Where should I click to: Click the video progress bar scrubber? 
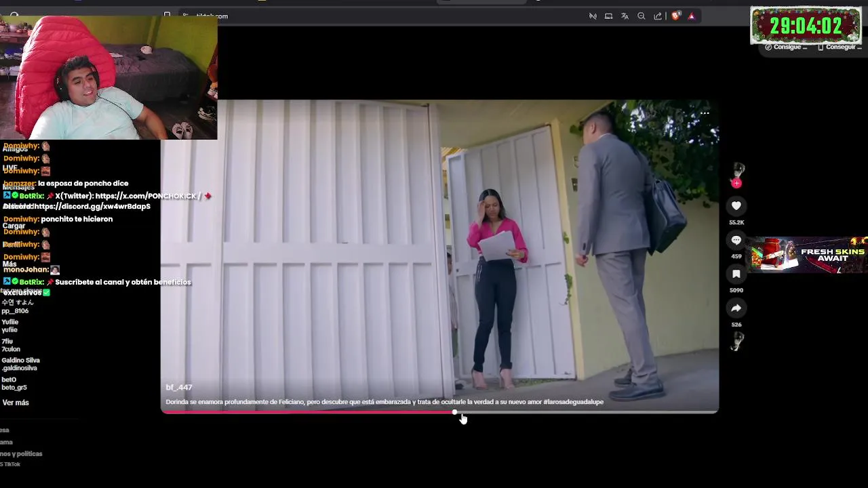454,412
